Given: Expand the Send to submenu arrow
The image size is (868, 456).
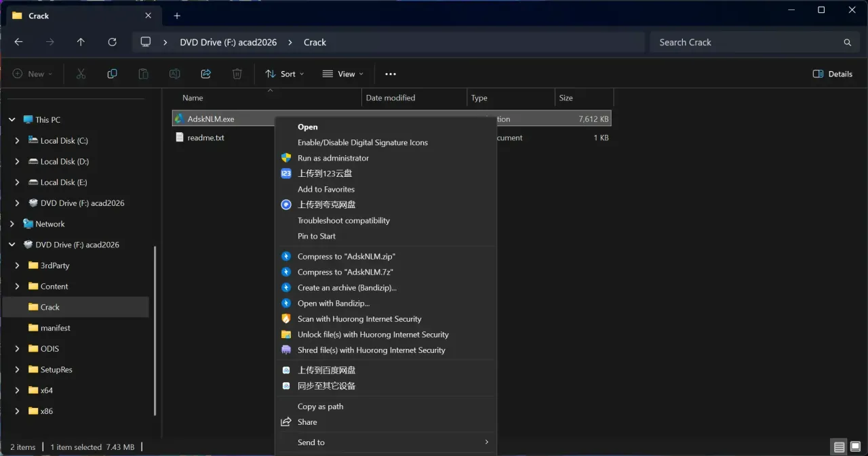Looking at the screenshot, I should click(486, 442).
